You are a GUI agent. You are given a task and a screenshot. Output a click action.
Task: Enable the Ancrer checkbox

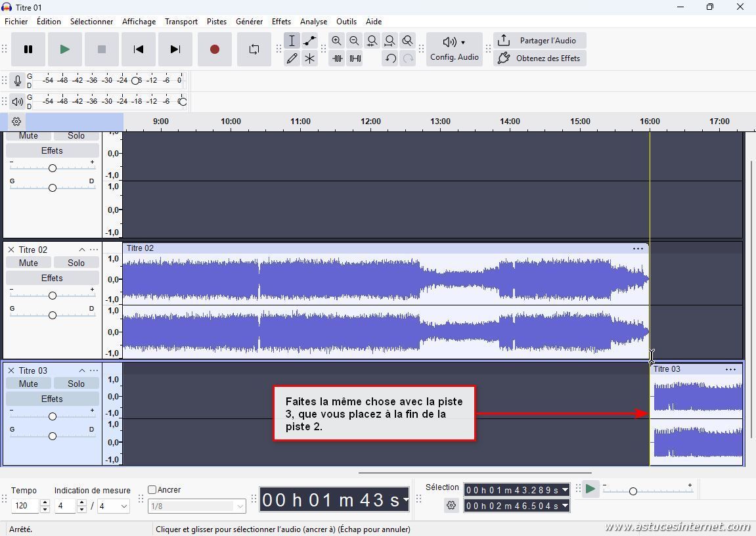click(152, 489)
